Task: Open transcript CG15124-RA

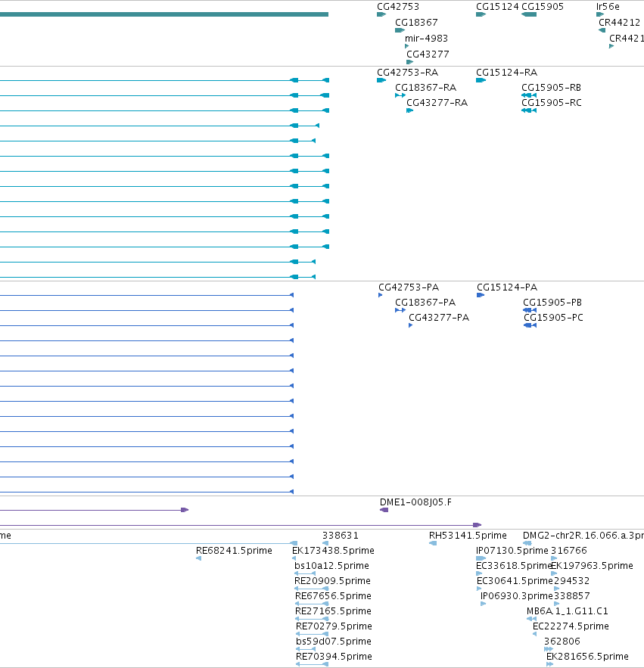Action: [507, 73]
